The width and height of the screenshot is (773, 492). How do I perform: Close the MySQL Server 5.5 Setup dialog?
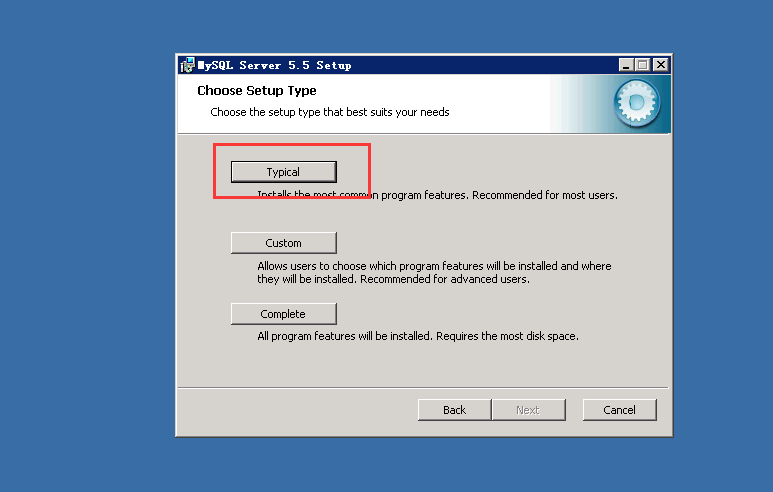[x=661, y=65]
